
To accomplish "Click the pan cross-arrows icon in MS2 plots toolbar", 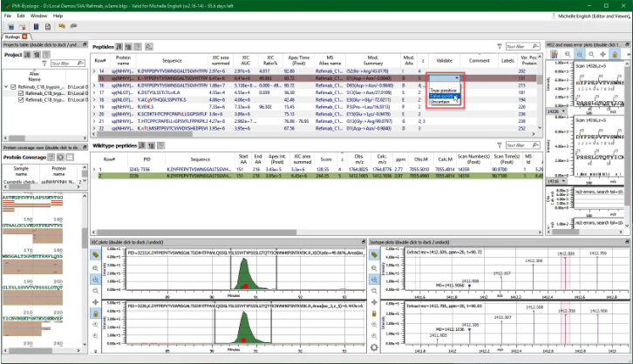I will [603, 54].
